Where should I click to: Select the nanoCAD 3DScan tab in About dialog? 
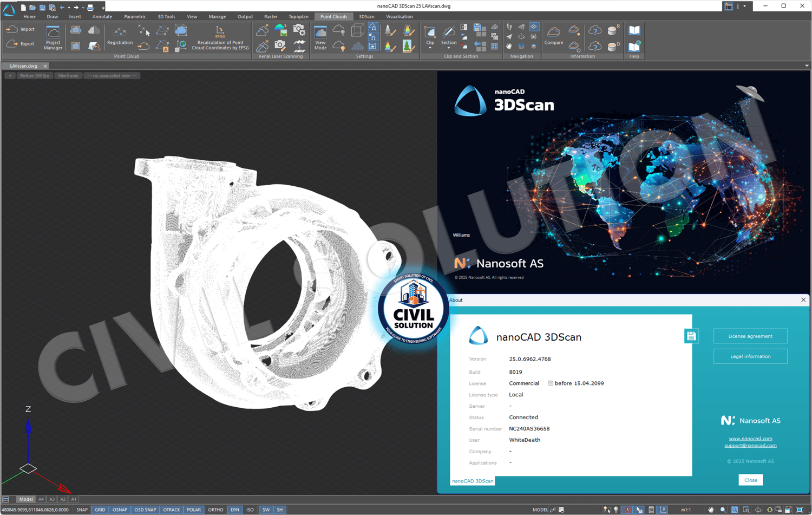(x=473, y=481)
